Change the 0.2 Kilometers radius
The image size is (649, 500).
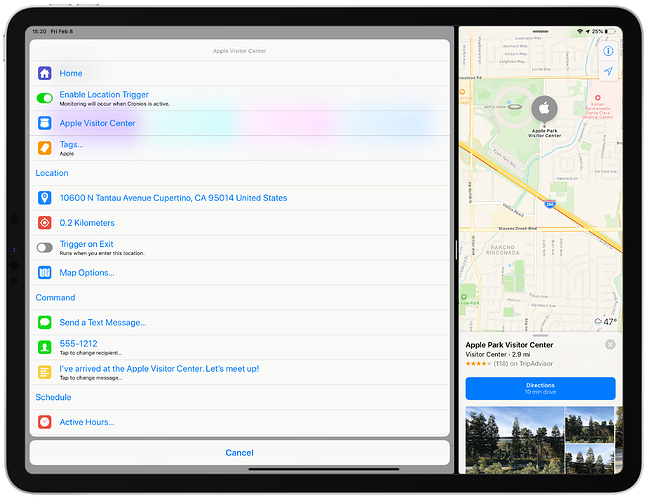coord(240,223)
